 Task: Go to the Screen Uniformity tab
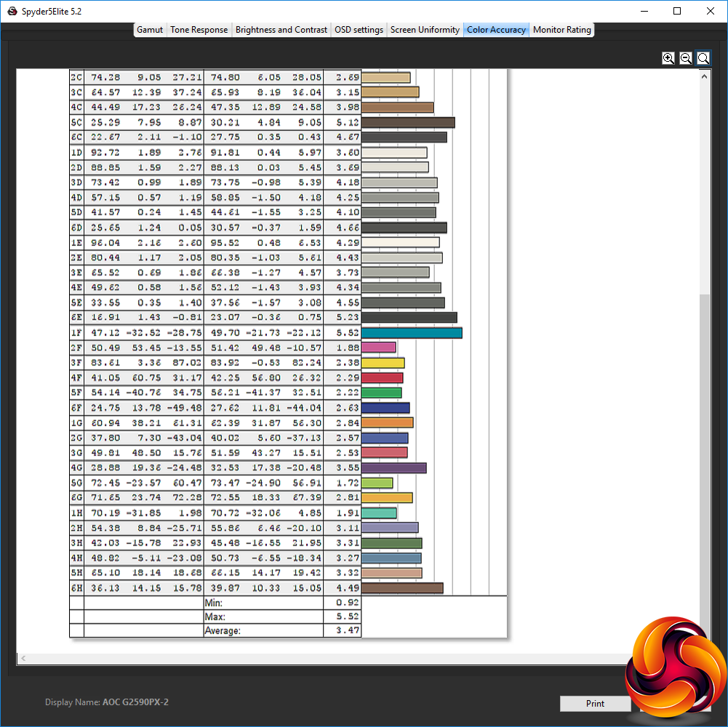[x=425, y=30]
